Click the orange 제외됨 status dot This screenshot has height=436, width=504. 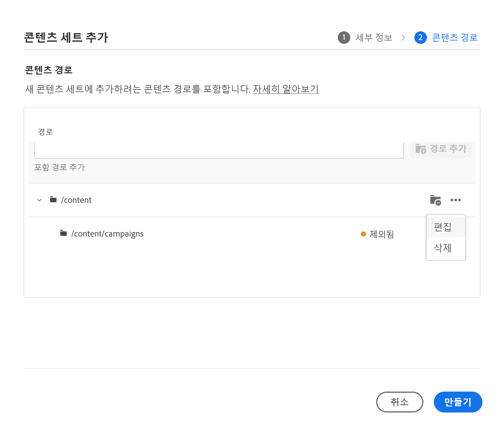click(x=363, y=234)
